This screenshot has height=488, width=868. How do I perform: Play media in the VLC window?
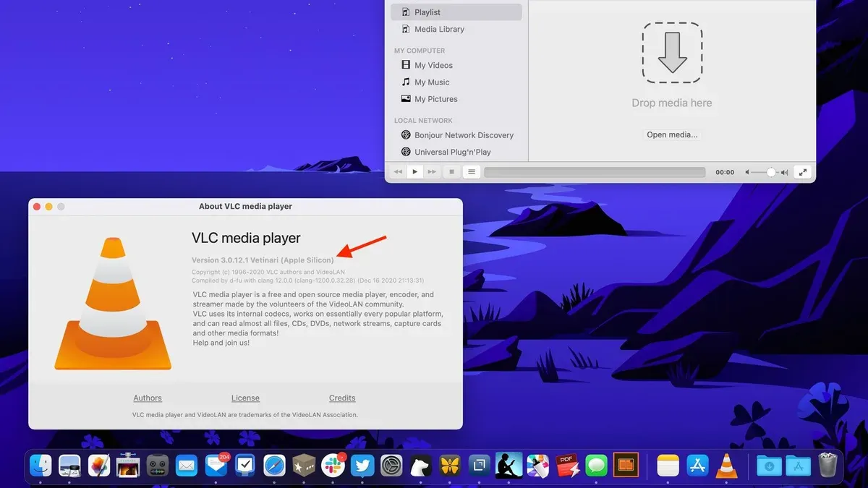[x=414, y=172]
